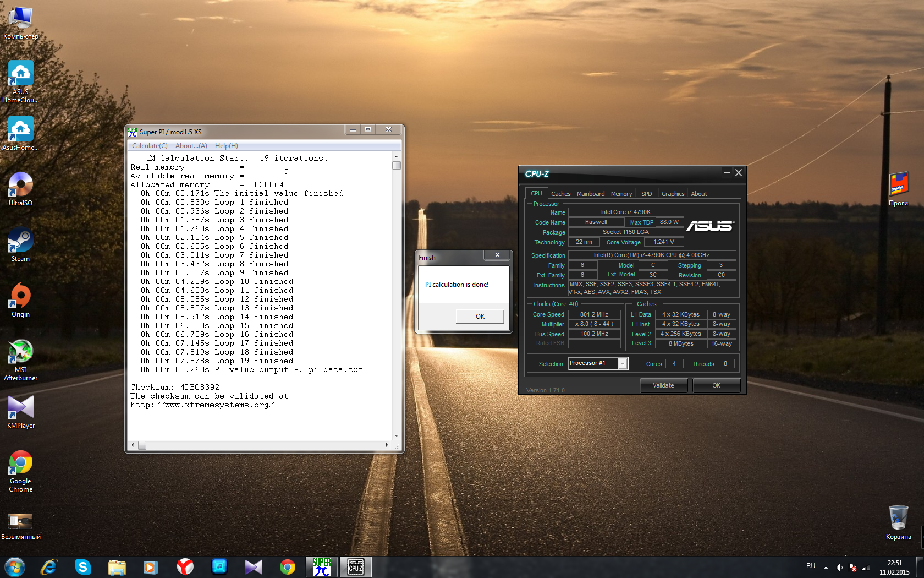Click the Skype taskbar icon

click(x=82, y=566)
